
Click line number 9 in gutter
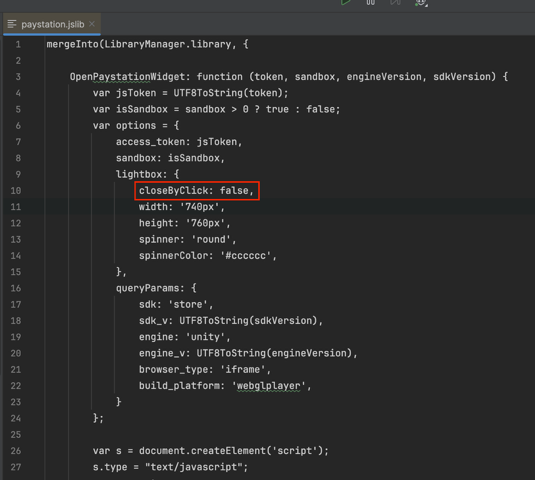pyautogui.click(x=18, y=174)
